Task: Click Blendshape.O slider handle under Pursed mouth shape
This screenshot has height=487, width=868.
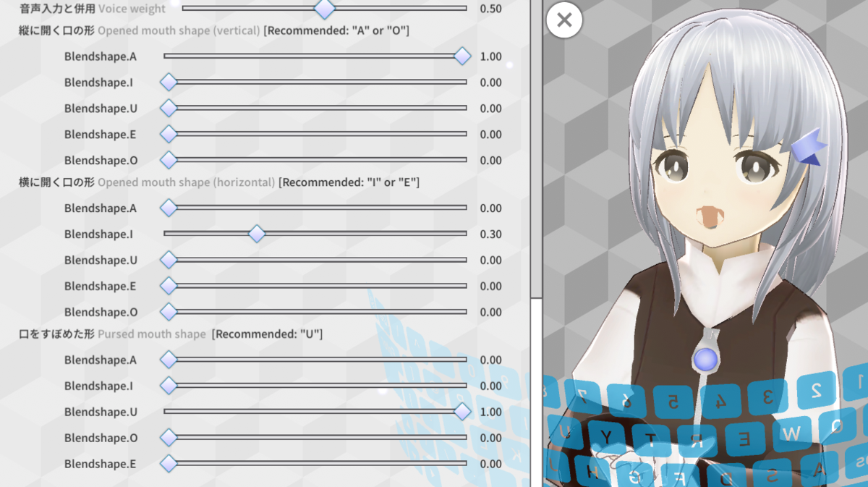Action: (x=169, y=438)
